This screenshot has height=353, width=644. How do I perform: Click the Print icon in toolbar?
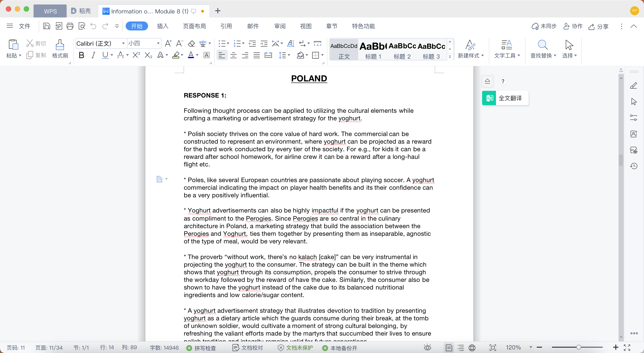pos(70,26)
